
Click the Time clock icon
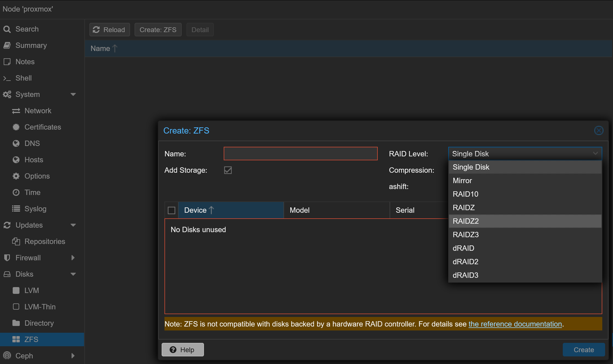click(x=16, y=192)
